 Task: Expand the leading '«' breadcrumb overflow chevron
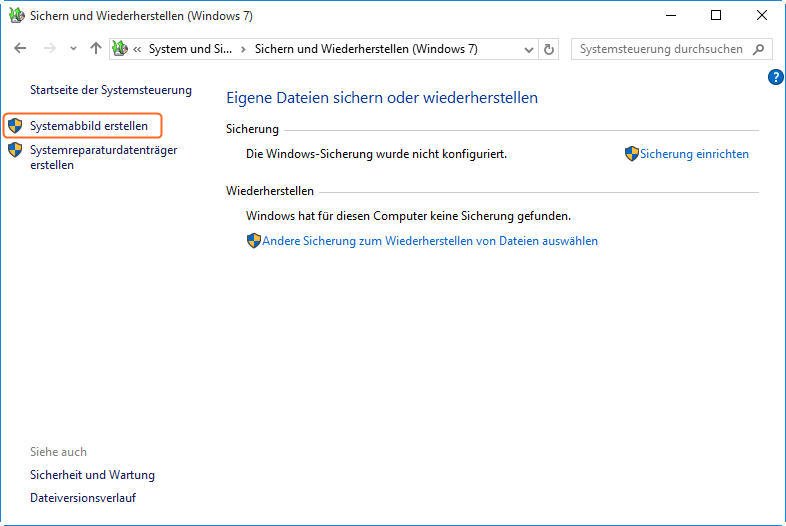137,49
